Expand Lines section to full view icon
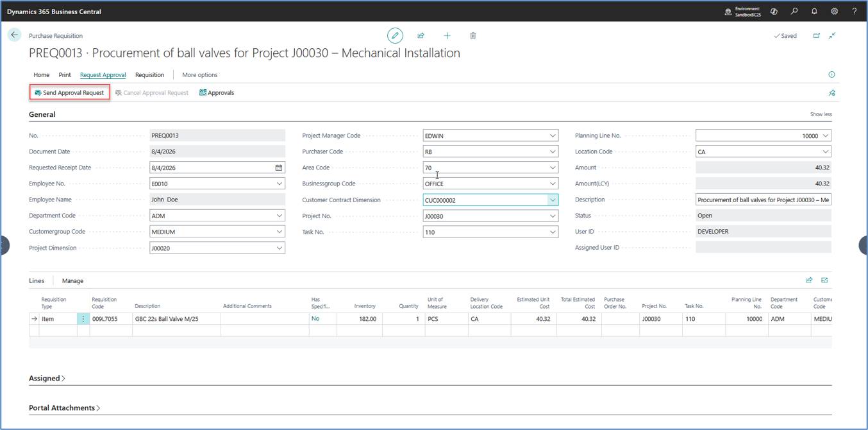This screenshot has width=868, height=430. click(824, 280)
